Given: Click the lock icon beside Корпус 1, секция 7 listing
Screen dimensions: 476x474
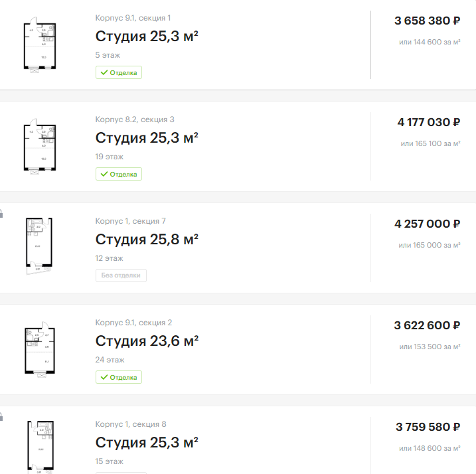Looking at the screenshot, I should click(2, 214).
